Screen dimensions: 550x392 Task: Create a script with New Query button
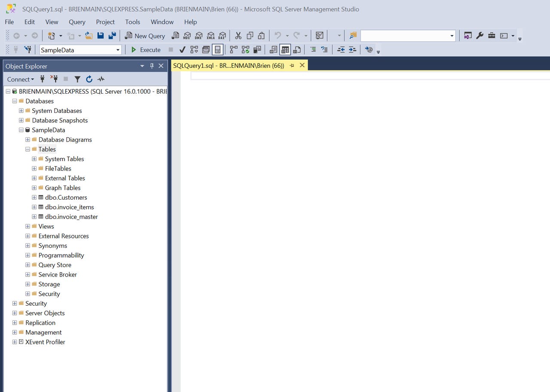point(145,36)
